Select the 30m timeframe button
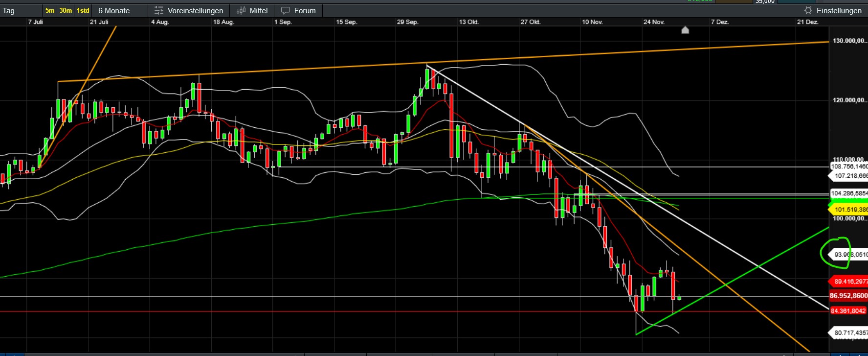868x356 pixels. pos(66,10)
